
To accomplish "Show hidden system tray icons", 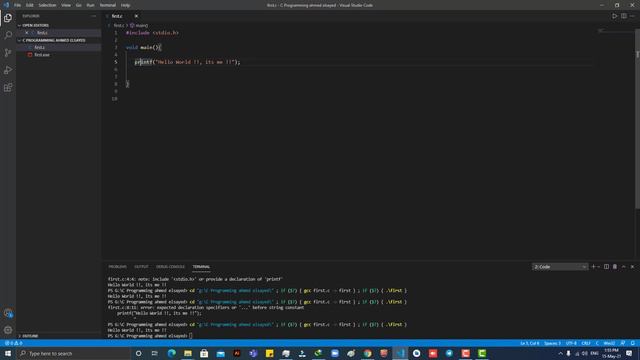I will point(560,353).
